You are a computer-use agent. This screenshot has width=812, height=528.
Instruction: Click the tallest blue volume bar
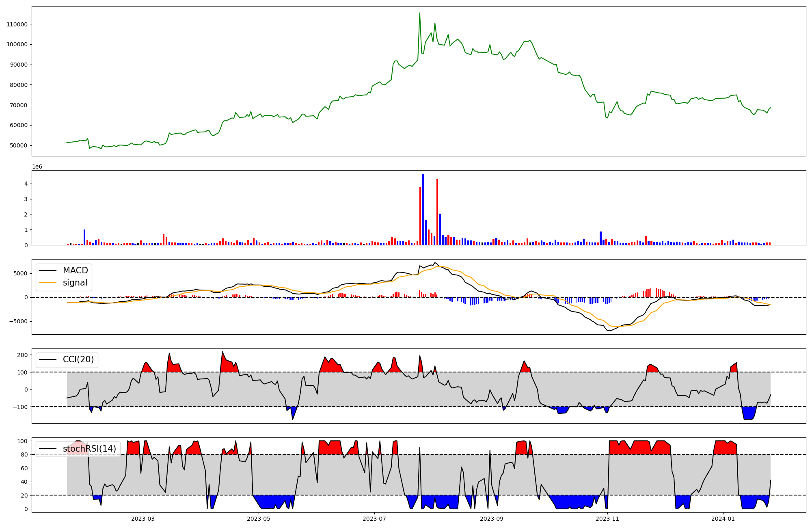tap(423, 209)
